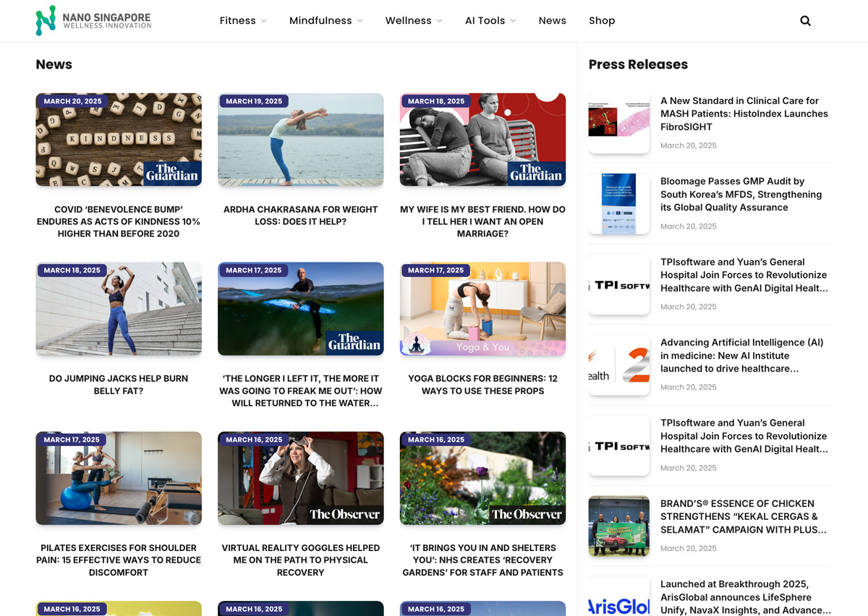
Task: Click the BRAND'S campaign group photo thumbnail
Action: coord(619,526)
